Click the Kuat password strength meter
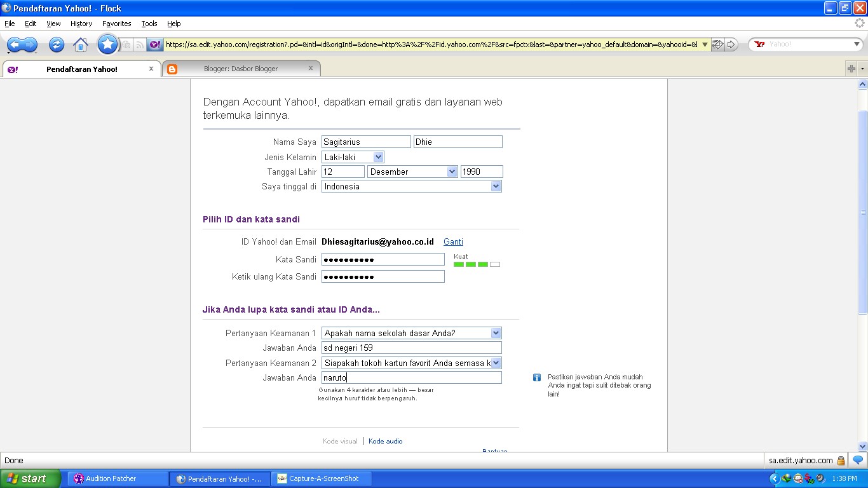Viewport: 868px width, 488px height. [477, 264]
